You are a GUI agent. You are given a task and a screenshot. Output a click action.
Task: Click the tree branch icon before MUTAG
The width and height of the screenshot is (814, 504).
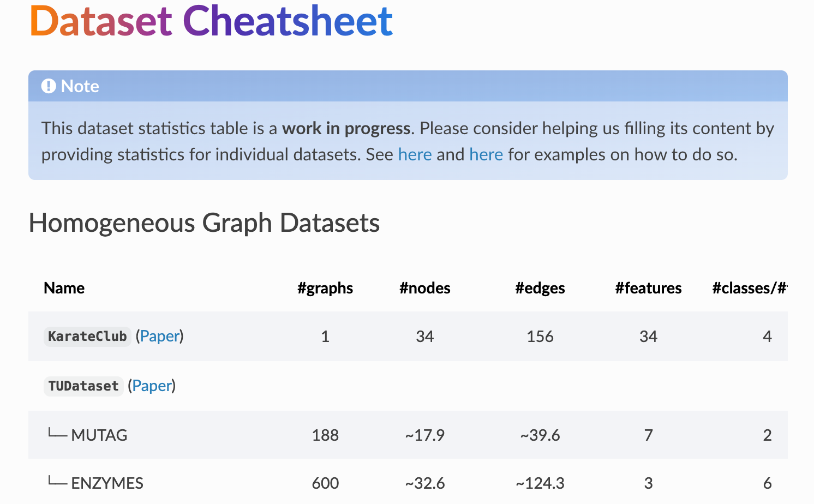[x=57, y=434]
